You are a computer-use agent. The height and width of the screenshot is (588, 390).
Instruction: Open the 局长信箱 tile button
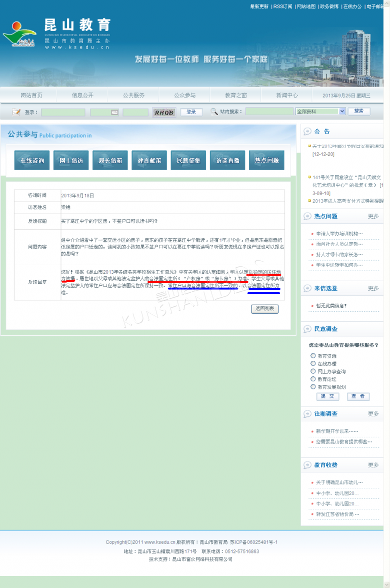click(x=110, y=160)
